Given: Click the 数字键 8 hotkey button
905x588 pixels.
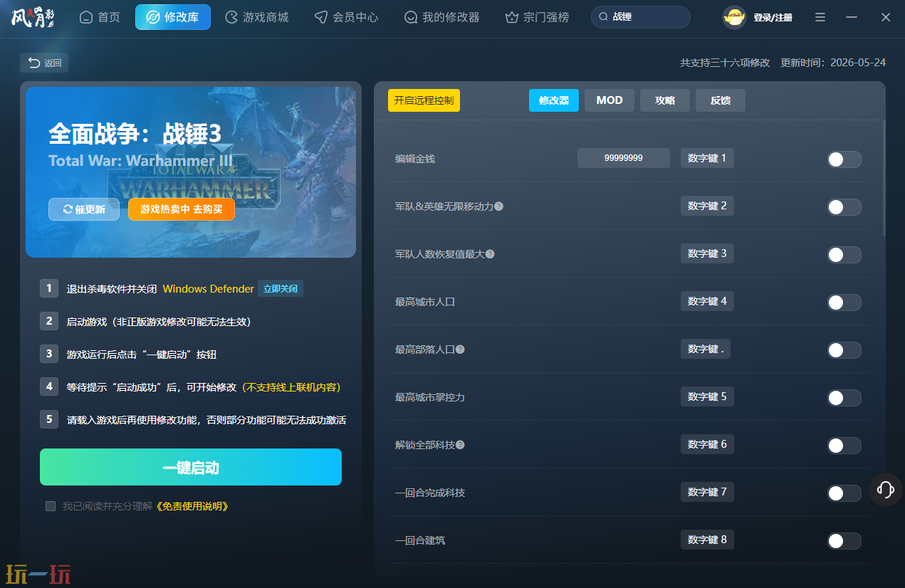Looking at the screenshot, I should [707, 540].
